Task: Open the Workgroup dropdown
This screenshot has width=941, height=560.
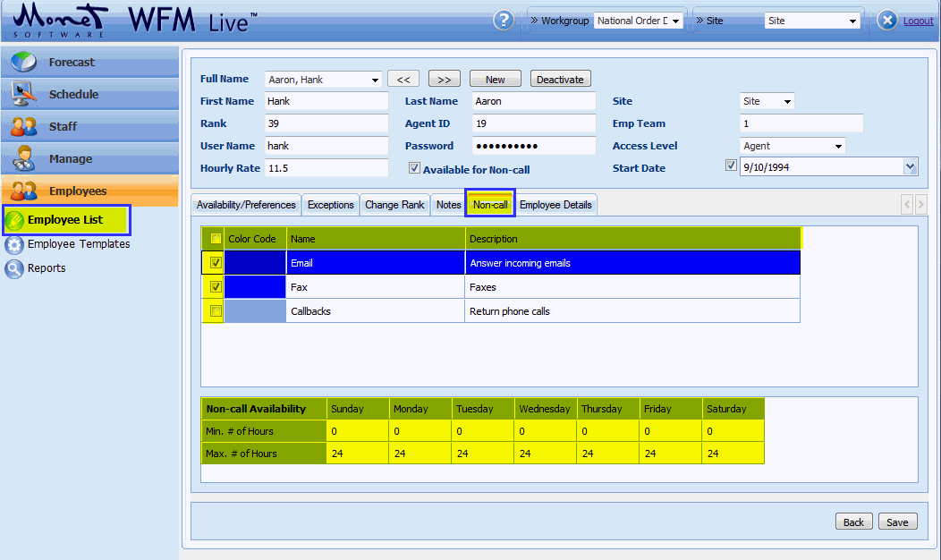Action: (675, 21)
